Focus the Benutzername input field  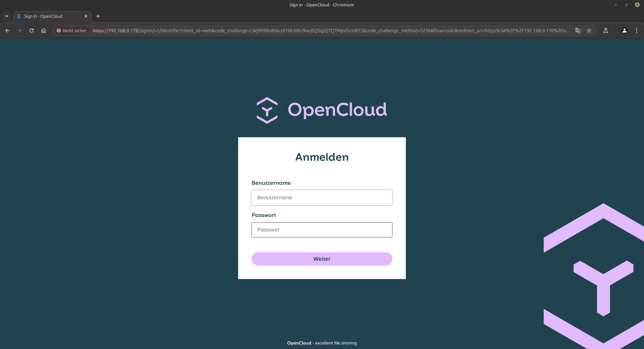(x=322, y=198)
